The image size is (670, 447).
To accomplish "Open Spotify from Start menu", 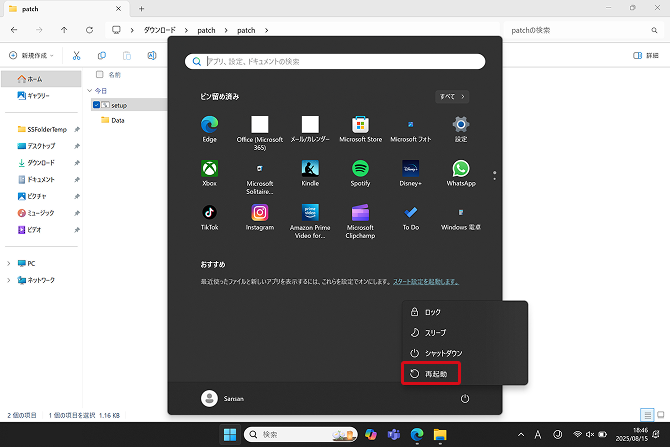I will tap(360, 173).
